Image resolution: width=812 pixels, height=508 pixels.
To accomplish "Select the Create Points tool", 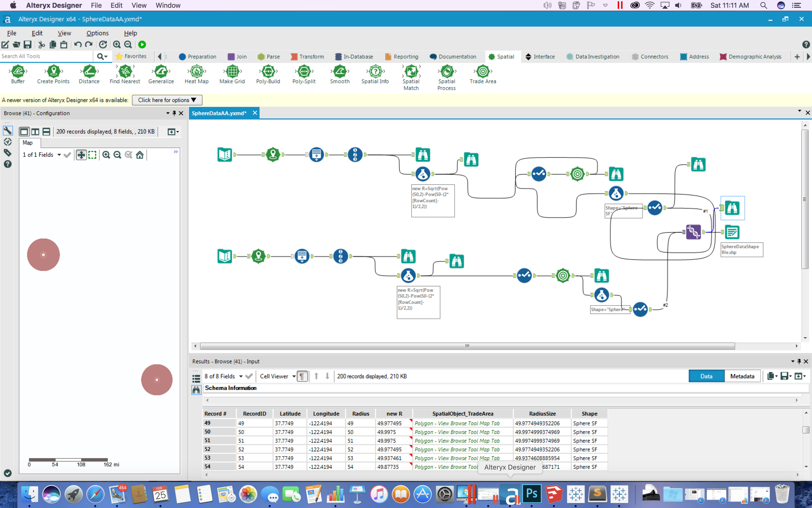I will tap(53, 74).
